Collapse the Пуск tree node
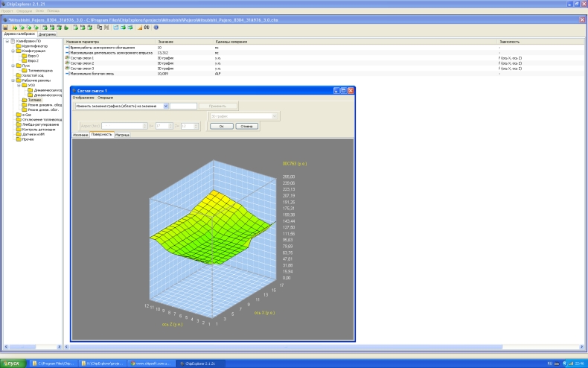This screenshot has height=368, width=588. point(13,66)
